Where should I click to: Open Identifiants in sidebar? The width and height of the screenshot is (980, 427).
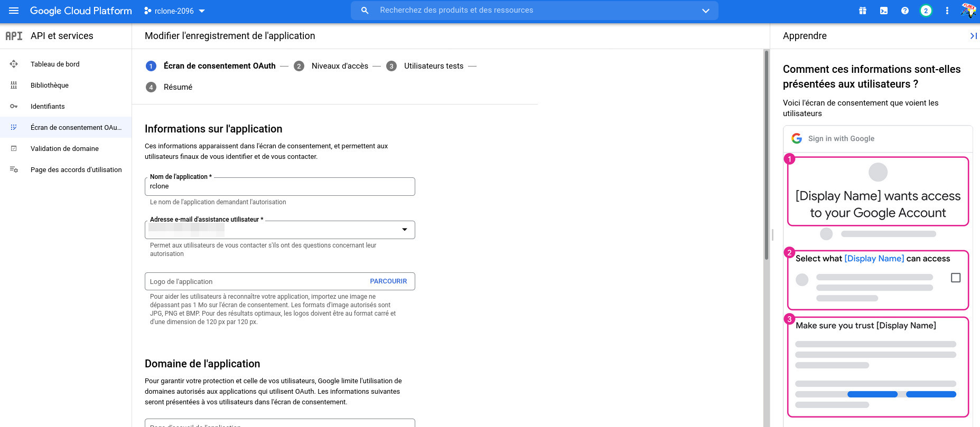coord(66,106)
